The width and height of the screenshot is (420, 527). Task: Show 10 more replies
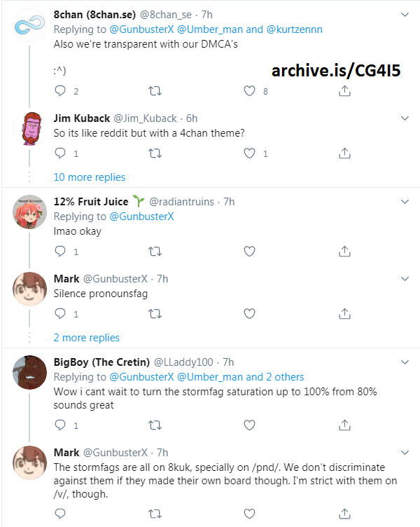click(90, 177)
